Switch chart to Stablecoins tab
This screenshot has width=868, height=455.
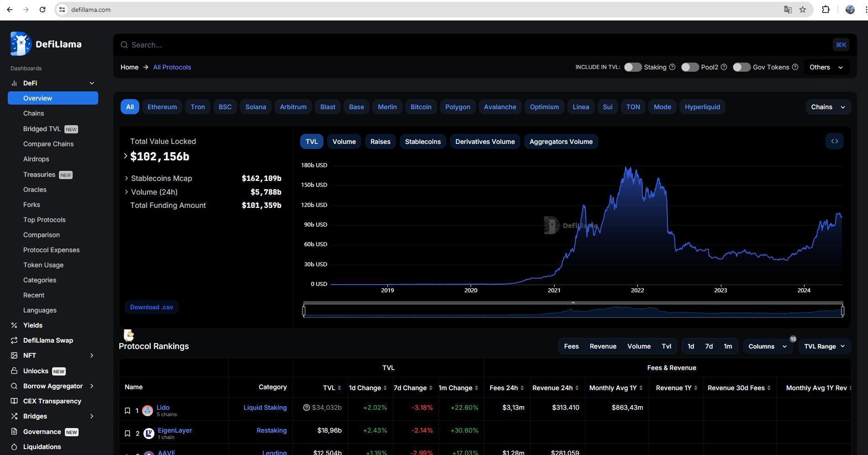(x=423, y=142)
